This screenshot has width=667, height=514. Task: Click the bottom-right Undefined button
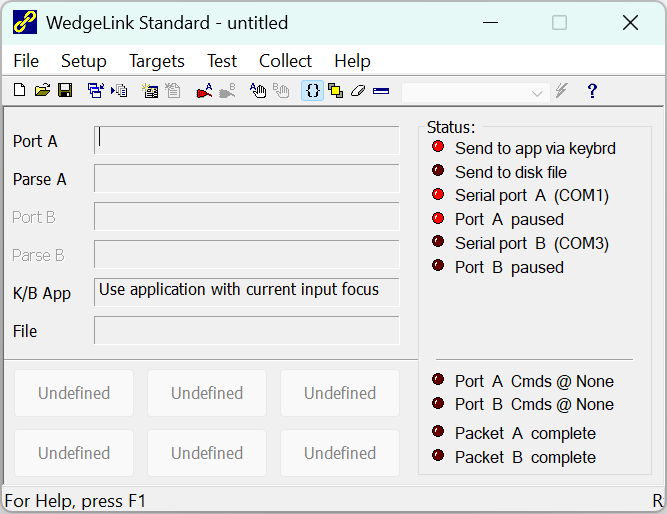pos(340,453)
